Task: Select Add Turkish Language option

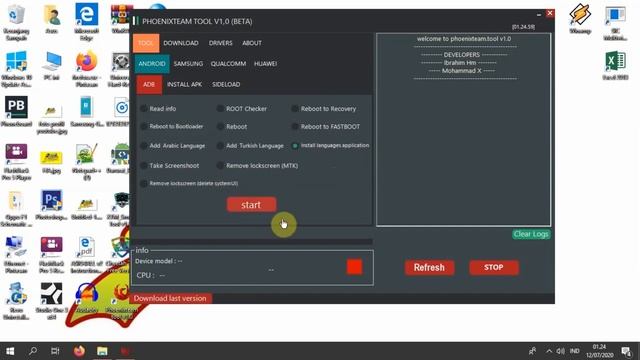Action: [x=250, y=146]
